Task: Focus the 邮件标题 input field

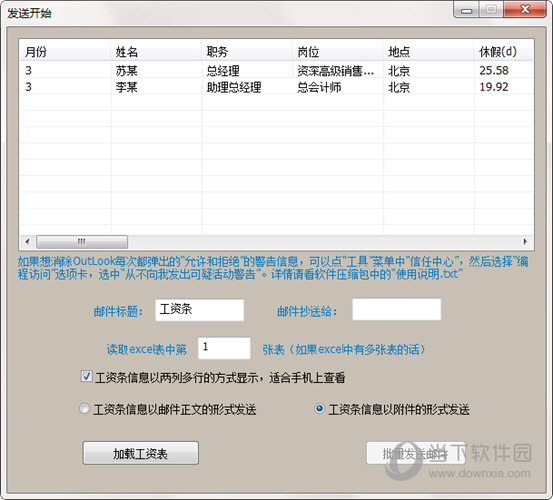Action: [x=200, y=310]
